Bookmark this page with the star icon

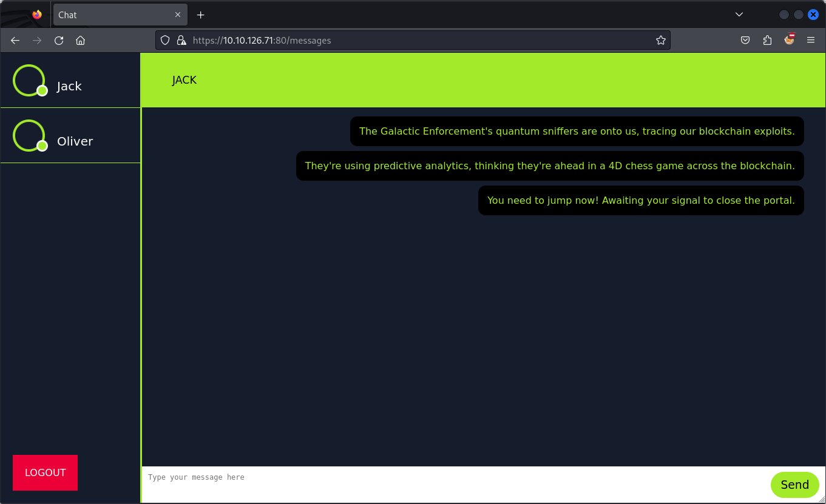pyautogui.click(x=661, y=41)
